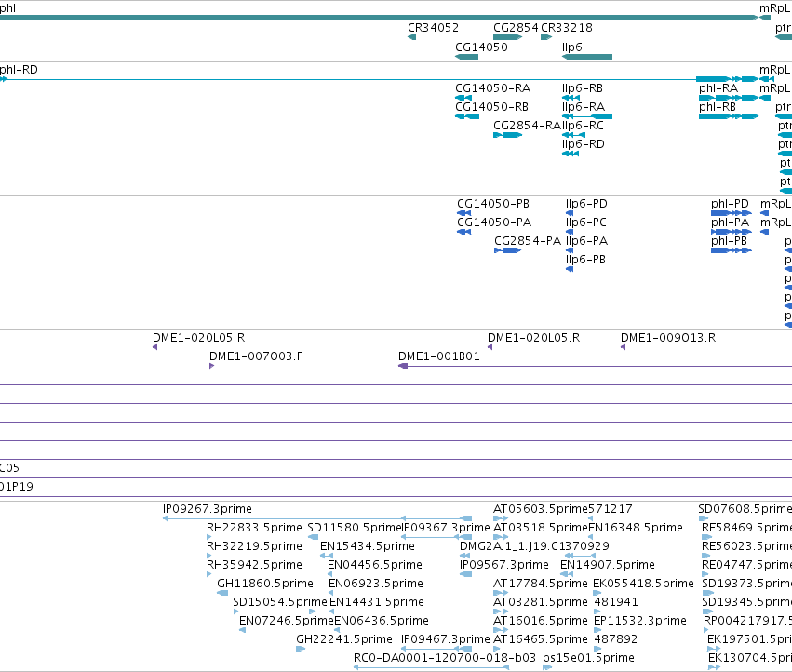Click EST IP09567.3prime
This screenshot has height=672, width=792.
pos(465,574)
